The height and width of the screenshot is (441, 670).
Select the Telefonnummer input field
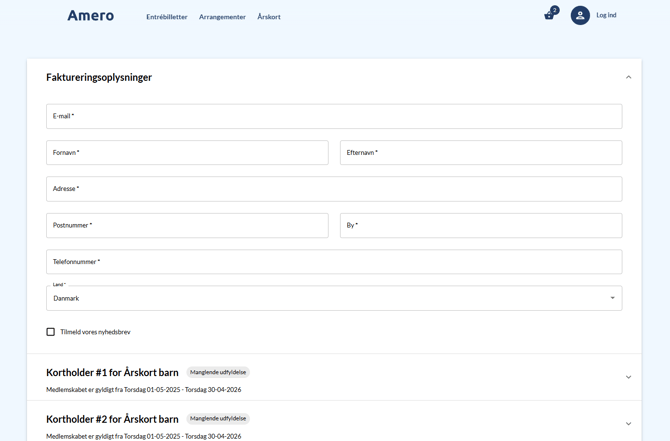(x=333, y=262)
